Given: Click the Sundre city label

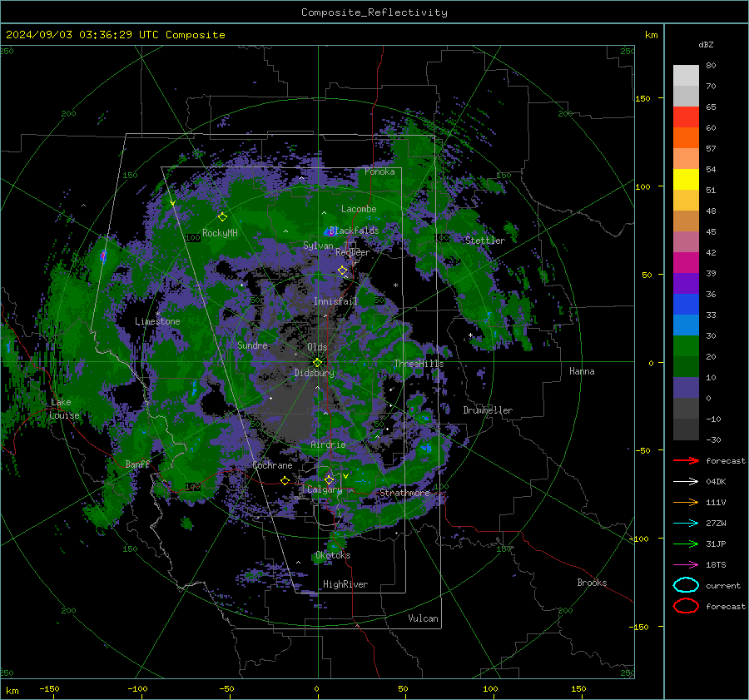Looking at the screenshot, I should click(x=252, y=345).
